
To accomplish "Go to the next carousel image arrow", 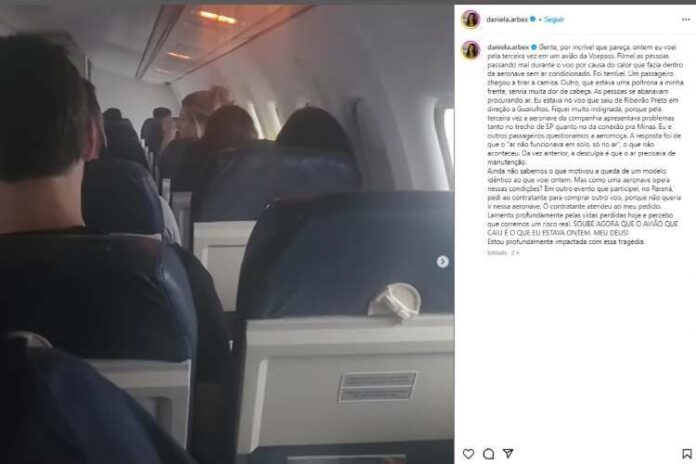I will pos(442,262).
